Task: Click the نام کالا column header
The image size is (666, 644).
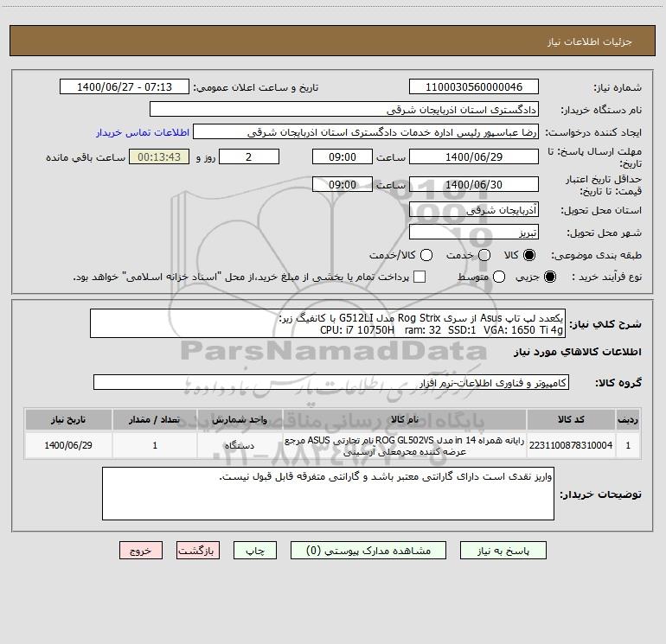Action: 405,419
